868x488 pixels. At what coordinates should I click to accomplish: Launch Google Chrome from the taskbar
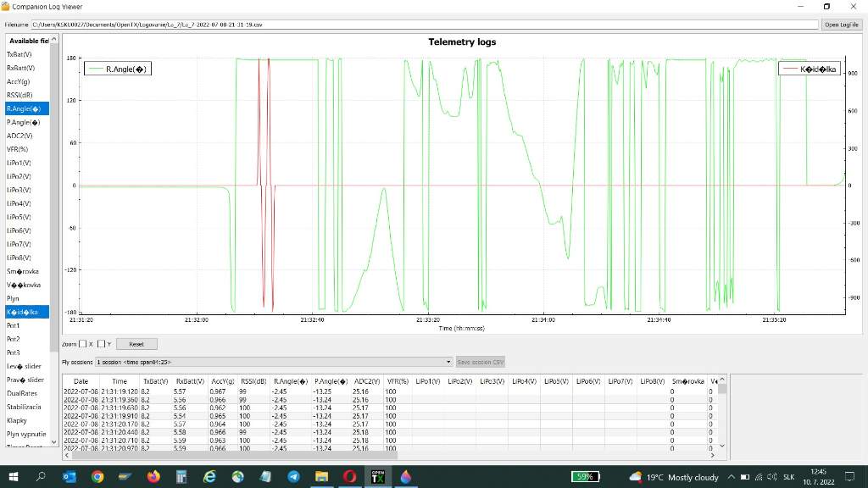[97, 477]
